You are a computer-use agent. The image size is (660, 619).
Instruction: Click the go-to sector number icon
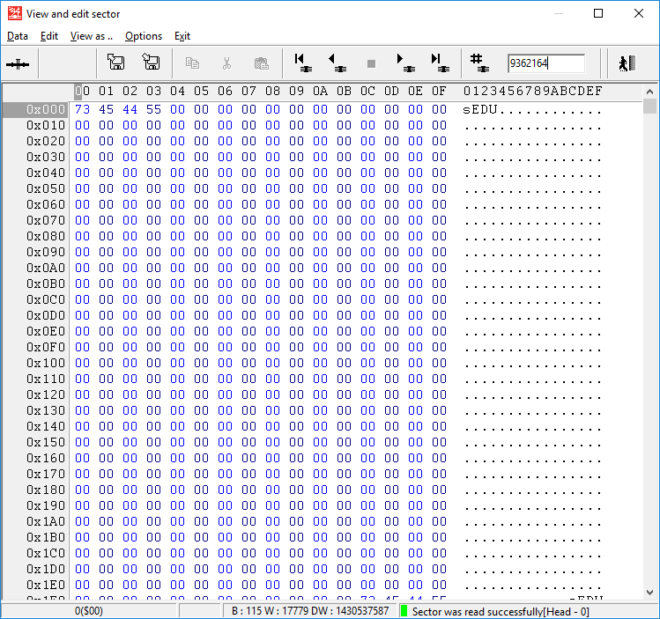pyautogui.click(x=478, y=63)
